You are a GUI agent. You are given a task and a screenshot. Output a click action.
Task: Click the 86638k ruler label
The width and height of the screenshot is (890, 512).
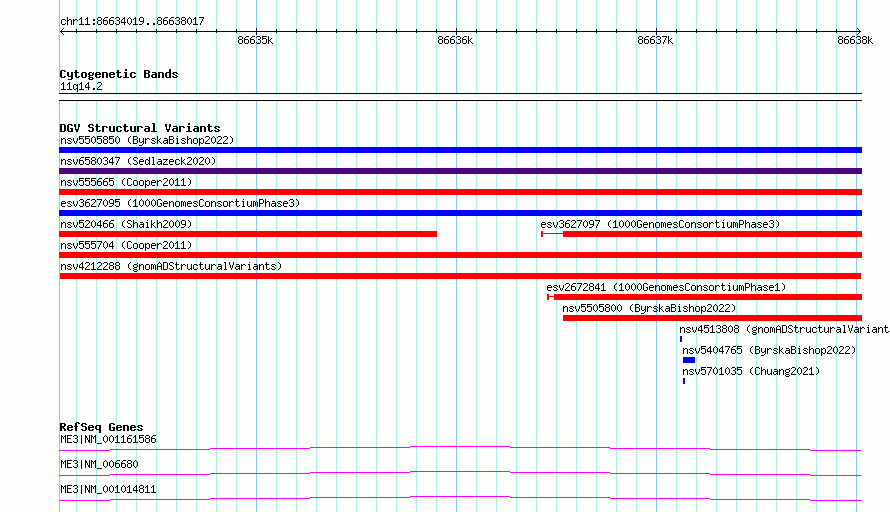click(x=855, y=40)
